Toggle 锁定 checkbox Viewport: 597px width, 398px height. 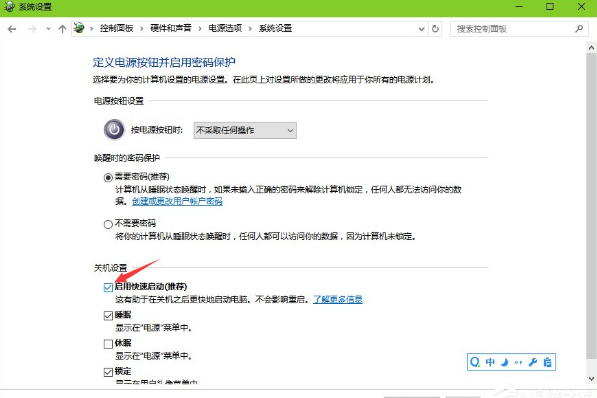(108, 372)
